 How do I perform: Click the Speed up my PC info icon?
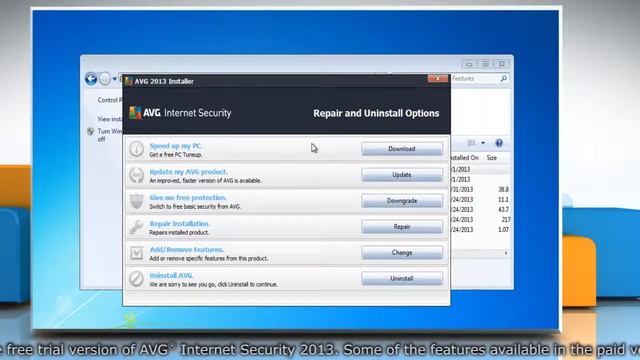click(x=136, y=149)
